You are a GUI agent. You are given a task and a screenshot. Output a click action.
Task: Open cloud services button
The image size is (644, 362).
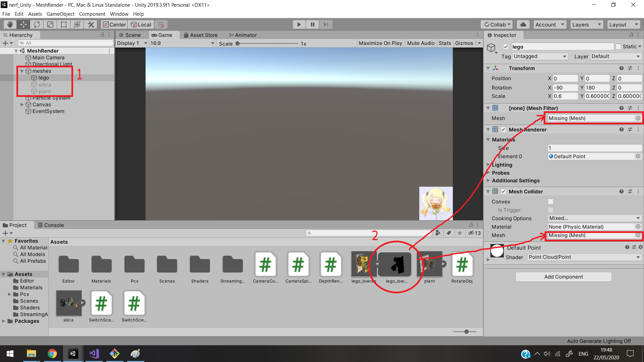[x=523, y=24]
